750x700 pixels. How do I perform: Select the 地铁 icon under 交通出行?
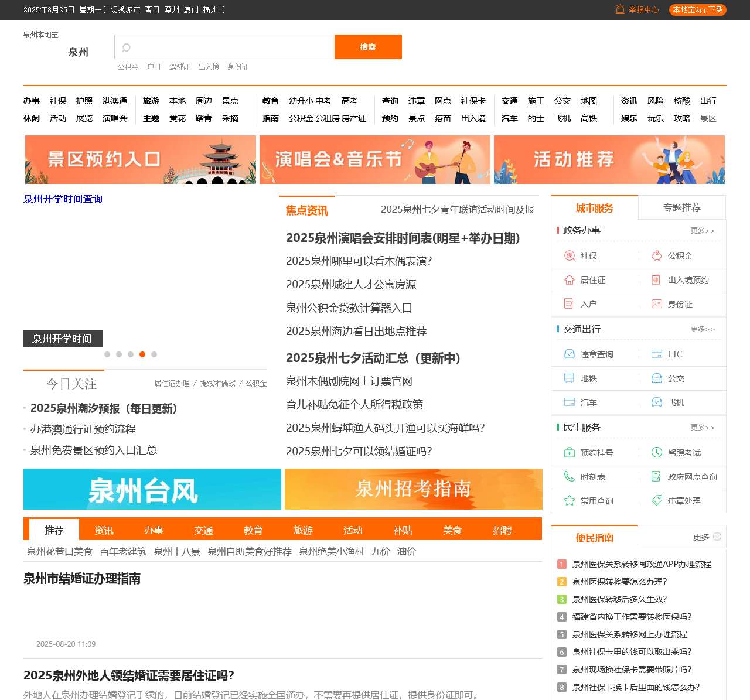click(569, 378)
